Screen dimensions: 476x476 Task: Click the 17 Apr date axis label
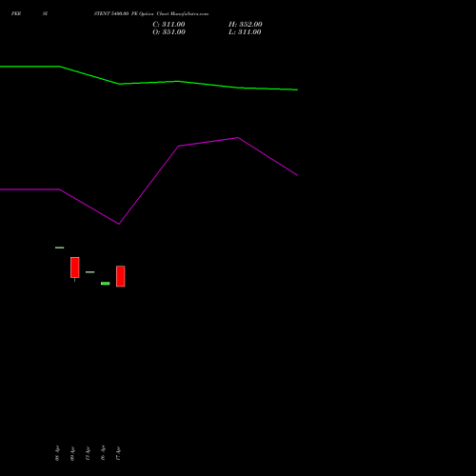(x=118, y=453)
